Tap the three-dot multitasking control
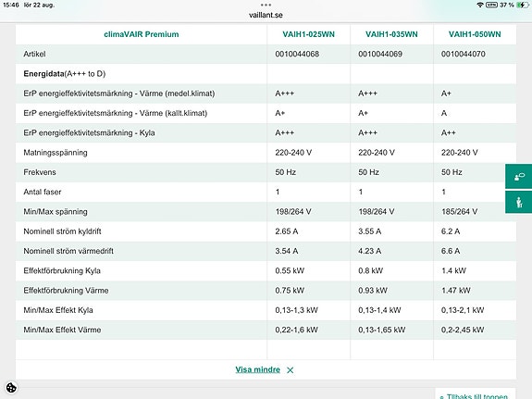Viewport: 532px width, 399px height. point(266,5)
